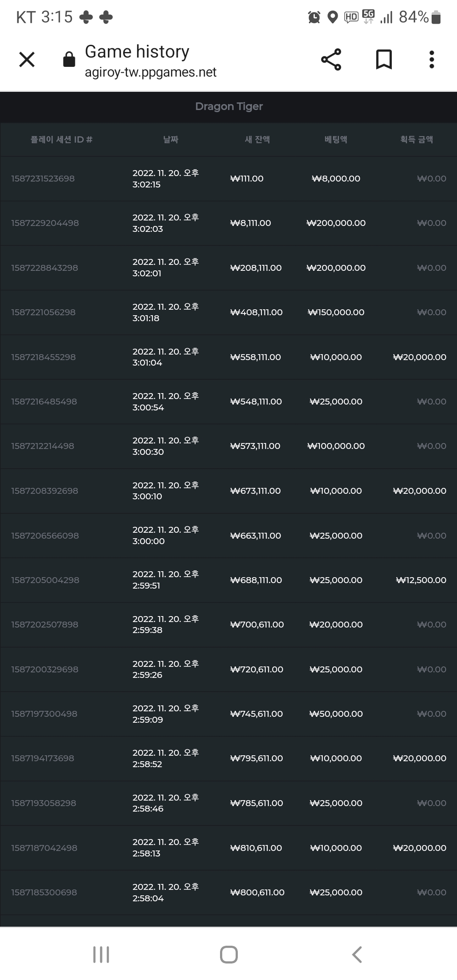
Task: Tap the 새 잔액 column header
Action: pyautogui.click(x=257, y=139)
